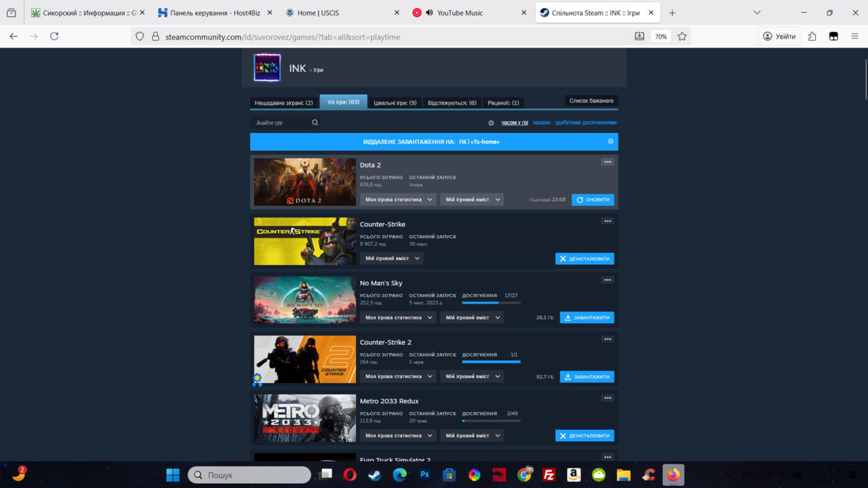Click 'Деінсталювати' for Counter-Strike
Screen dimensions: 868x488
point(585,258)
